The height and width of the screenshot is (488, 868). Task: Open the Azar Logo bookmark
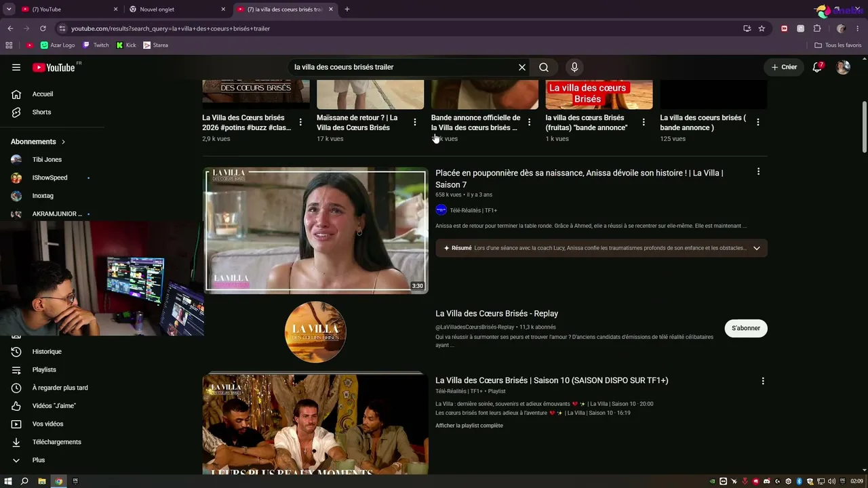[x=58, y=45]
